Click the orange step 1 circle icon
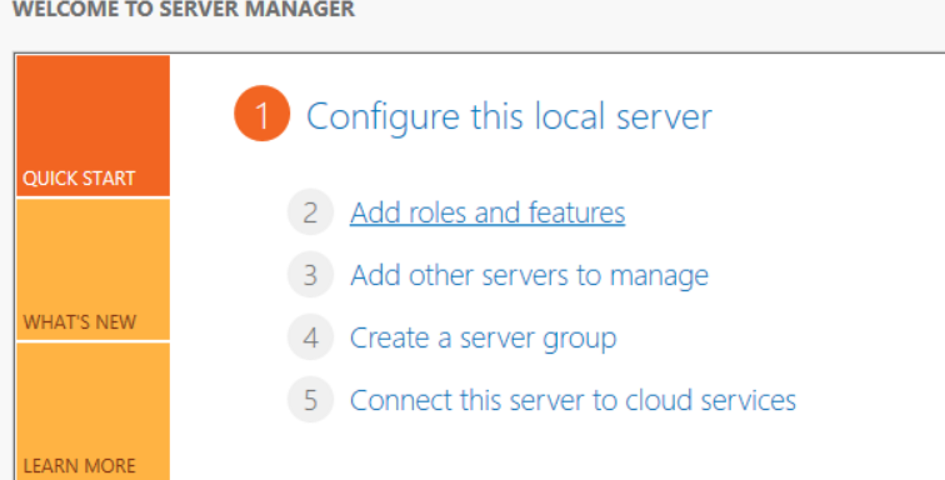Screen dimensions: 945x480 [x=262, y=113]
